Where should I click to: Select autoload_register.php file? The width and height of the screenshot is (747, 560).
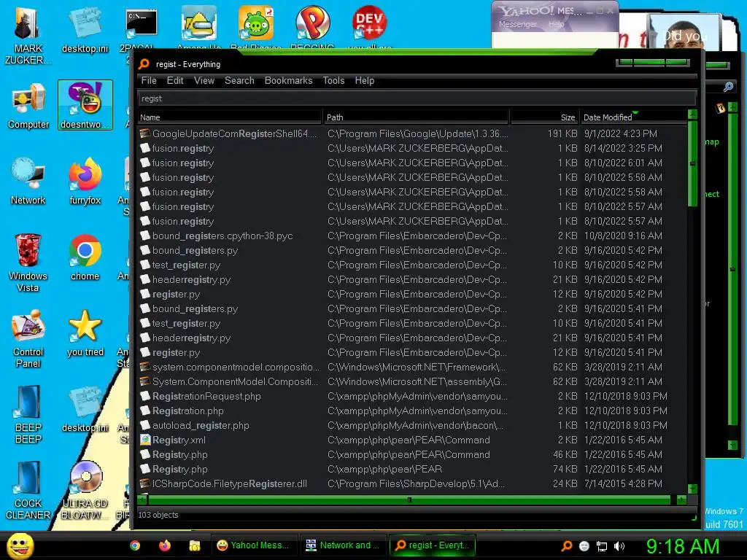pyautogui.click(x=413, y=425)
